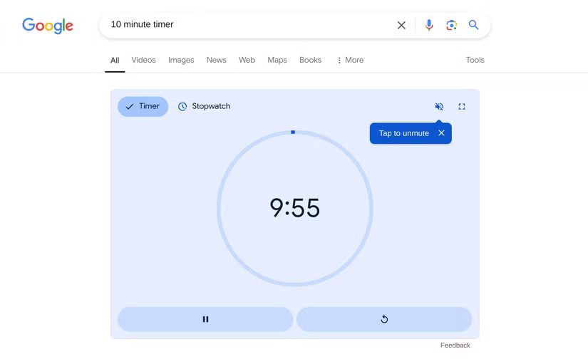Start a voice search with the microphone
The image size is (588, 364).
[x=429, y=25]
